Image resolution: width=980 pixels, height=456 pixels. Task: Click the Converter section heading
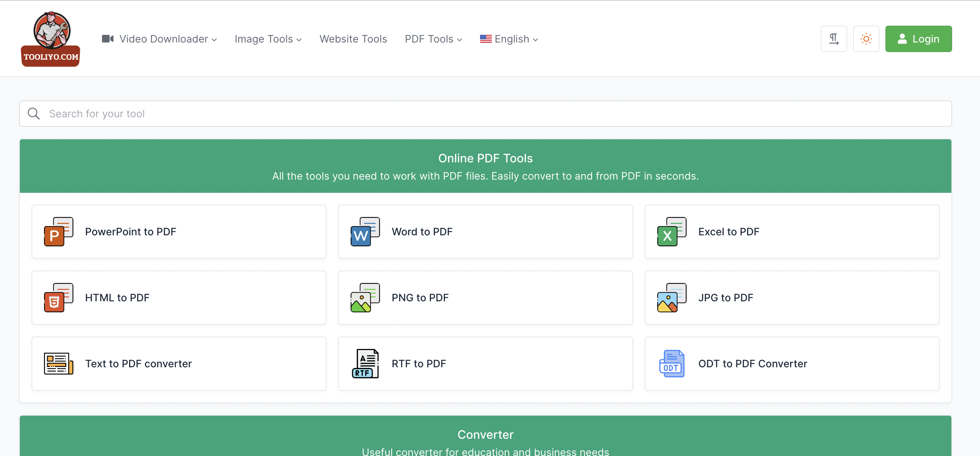click(486, 434)
